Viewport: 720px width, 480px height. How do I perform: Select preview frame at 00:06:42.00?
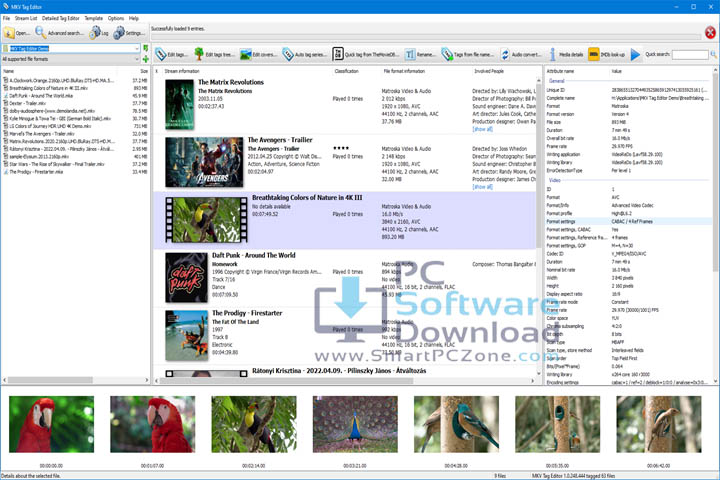[658, 424]
